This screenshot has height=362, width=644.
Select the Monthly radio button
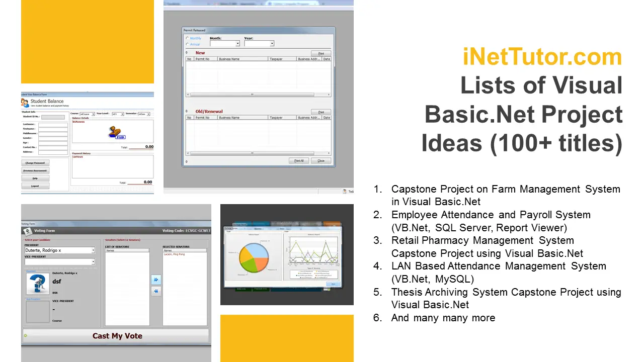coord(188,38)
